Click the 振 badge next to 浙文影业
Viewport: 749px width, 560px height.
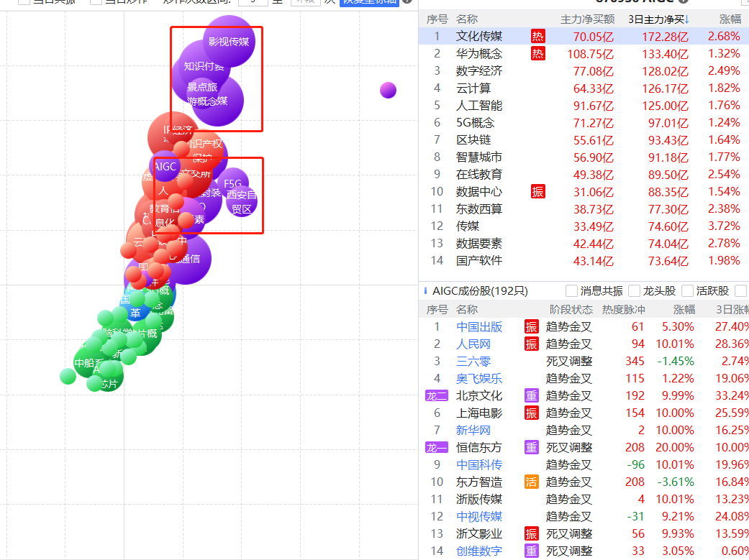pos(531,533)
